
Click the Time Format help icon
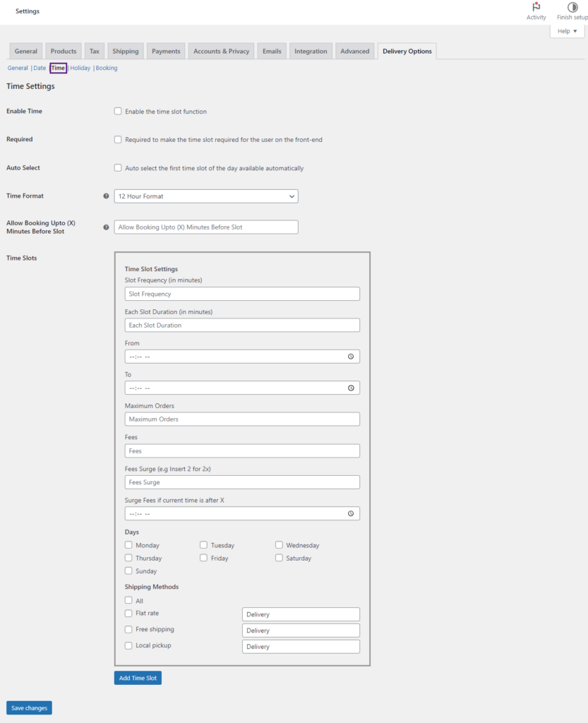pyautogui.click(x=106, y=196)
